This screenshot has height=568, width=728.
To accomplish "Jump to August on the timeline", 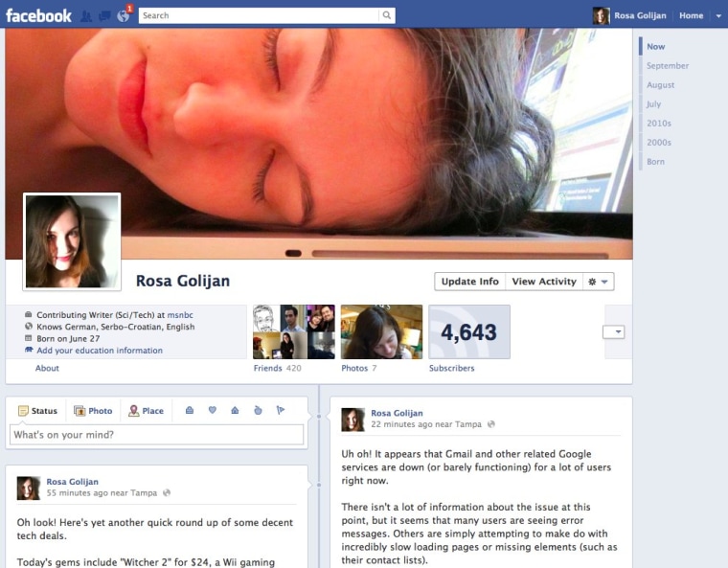I will click(660, 85).
